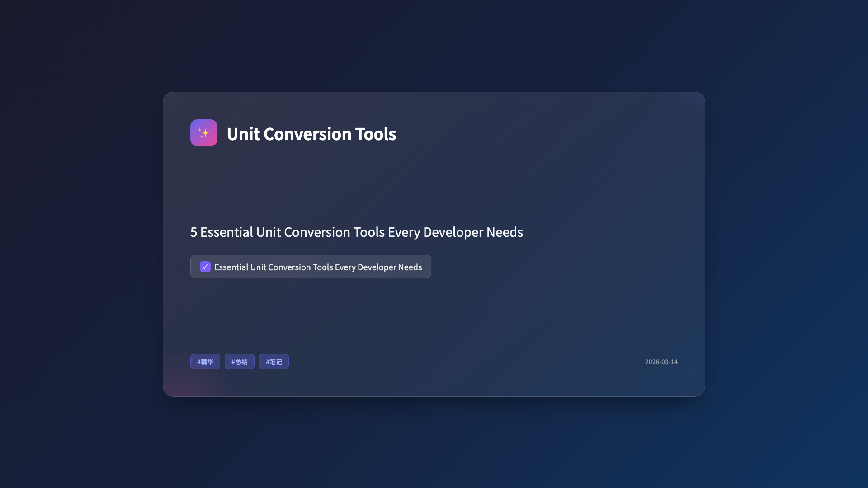The image size is (868, 488).
Task: Click the sparkles app icon
Action: (x=203, y=133)
